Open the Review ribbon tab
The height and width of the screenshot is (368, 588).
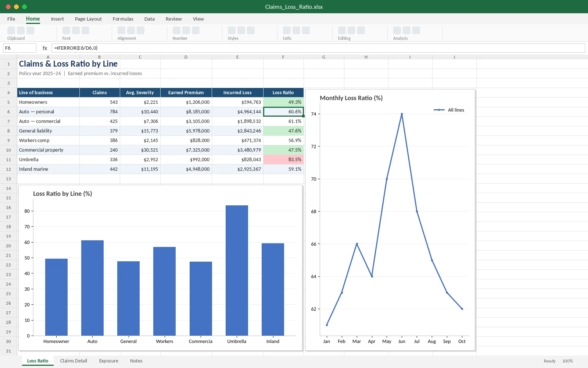click(173, 19)
